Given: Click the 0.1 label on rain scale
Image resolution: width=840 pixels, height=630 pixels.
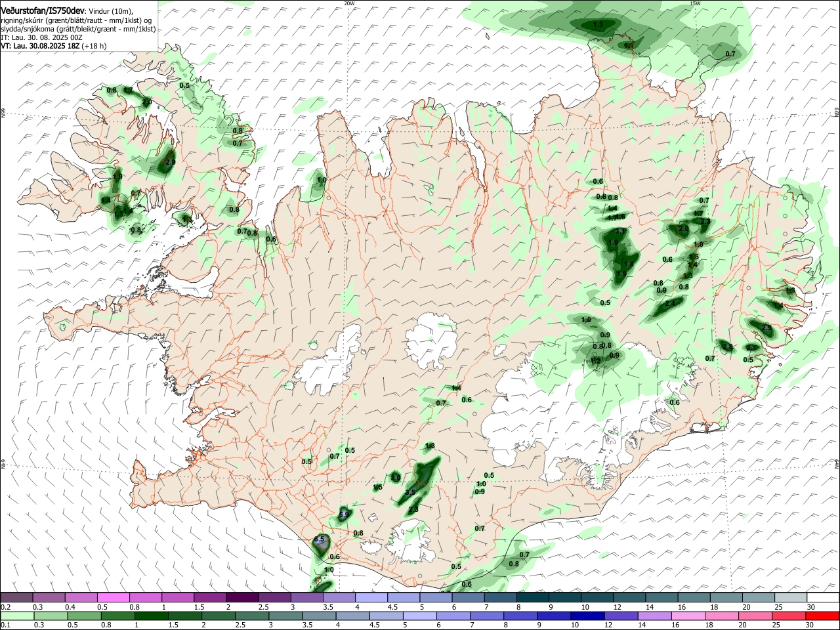Looking at the screenshot, I should click(x=5, y=625).
